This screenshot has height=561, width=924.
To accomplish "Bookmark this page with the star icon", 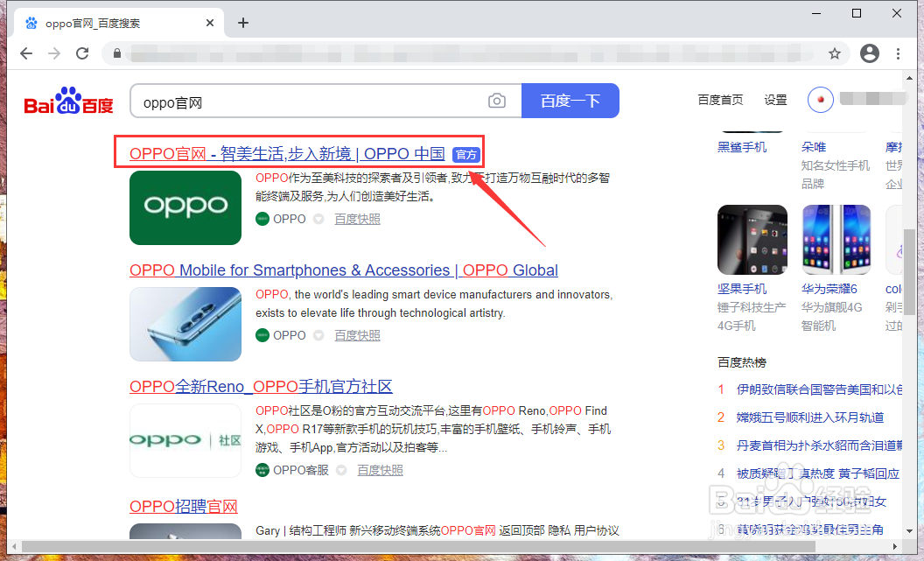I will pyautogui.click(x=835, y=53).
